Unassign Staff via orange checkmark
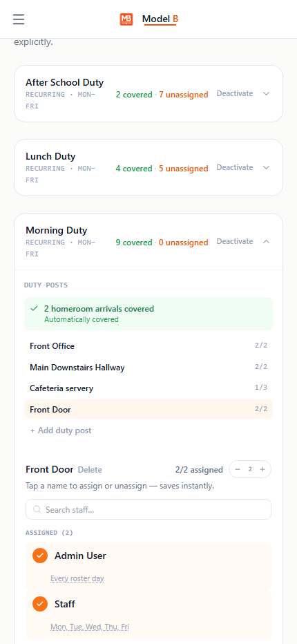Viewport: 297px width, 644px height. [40, 604]
